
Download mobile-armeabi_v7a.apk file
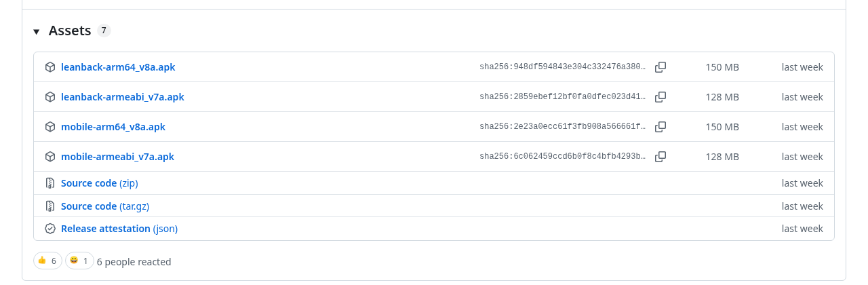(x=117, y=157)
